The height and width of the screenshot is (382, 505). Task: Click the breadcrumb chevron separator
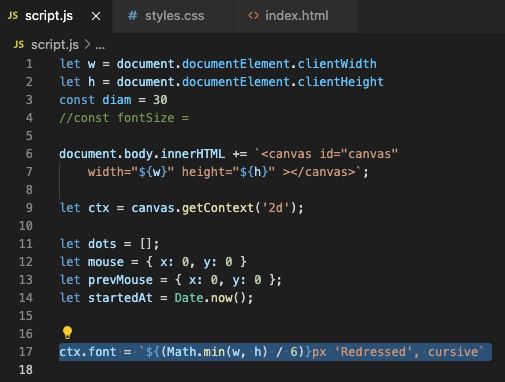[87, 44]
